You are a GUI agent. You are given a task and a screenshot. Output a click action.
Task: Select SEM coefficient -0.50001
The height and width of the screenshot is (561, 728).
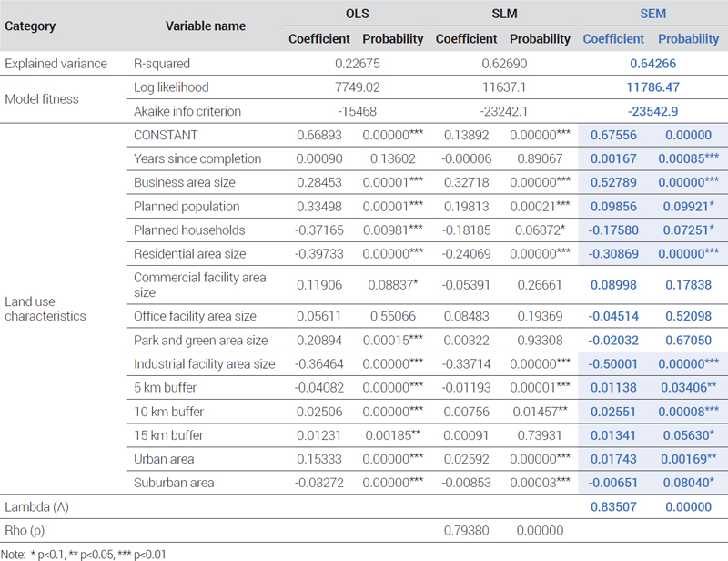613,364
